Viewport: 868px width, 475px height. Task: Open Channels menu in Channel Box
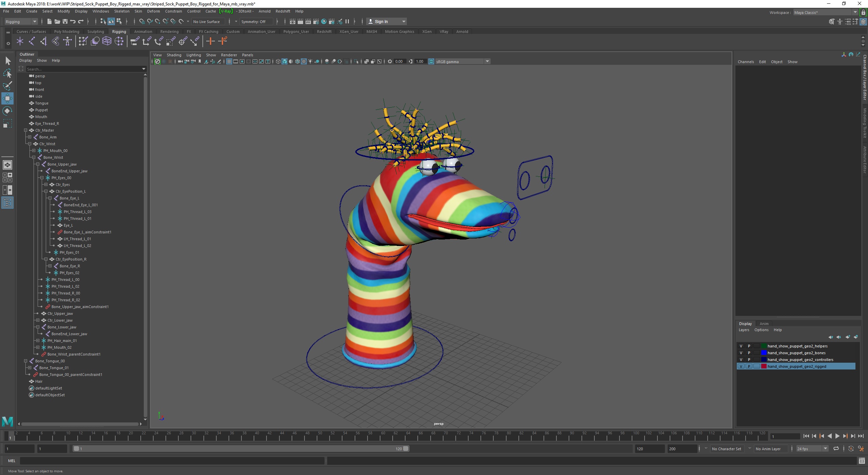click(746, 62)
